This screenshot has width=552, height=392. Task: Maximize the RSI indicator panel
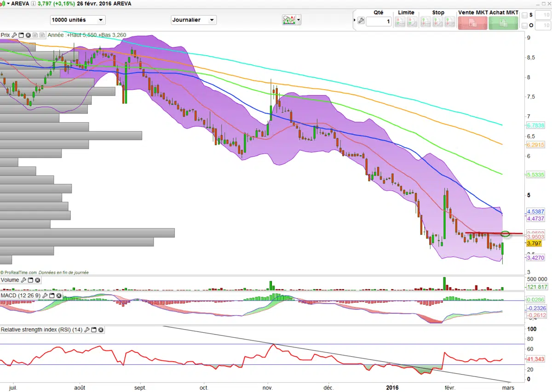94,330
